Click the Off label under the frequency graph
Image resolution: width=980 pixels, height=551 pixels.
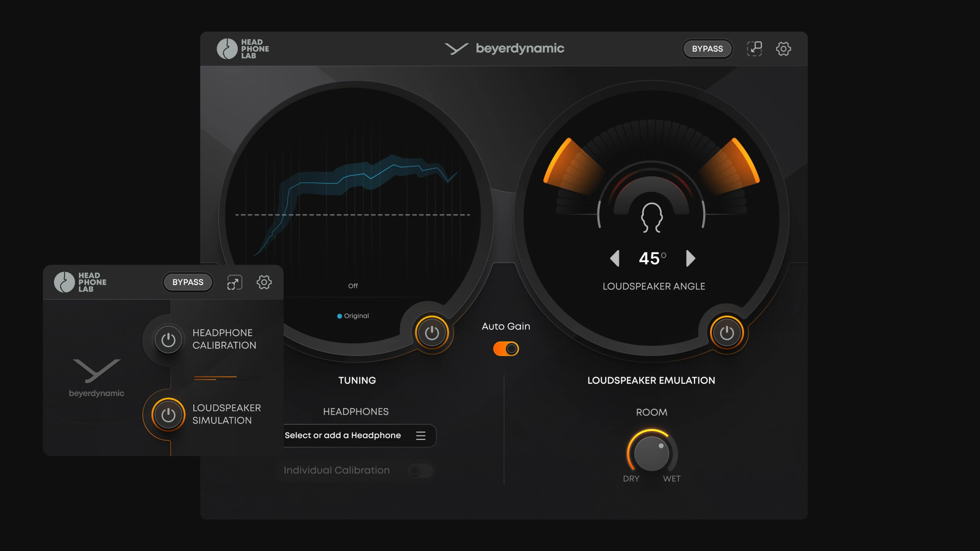pos(353,286)
